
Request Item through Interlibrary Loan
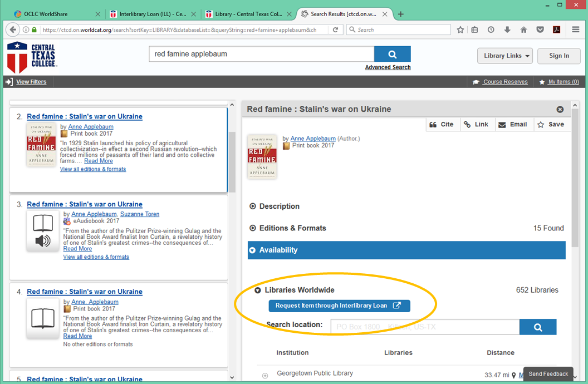339,306
